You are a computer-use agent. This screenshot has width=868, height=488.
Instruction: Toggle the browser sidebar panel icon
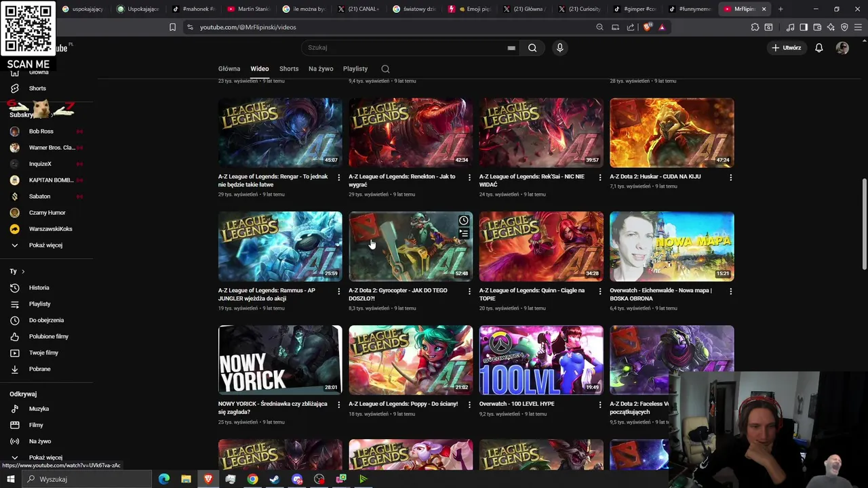pyautogui.click(x=804, y=27)
